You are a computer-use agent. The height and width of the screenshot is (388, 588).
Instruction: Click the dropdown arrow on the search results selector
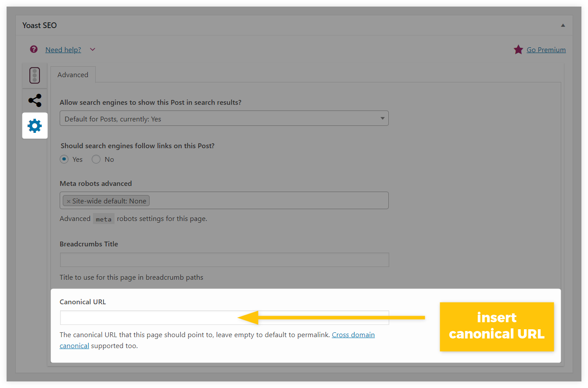(x=383, y=118)
